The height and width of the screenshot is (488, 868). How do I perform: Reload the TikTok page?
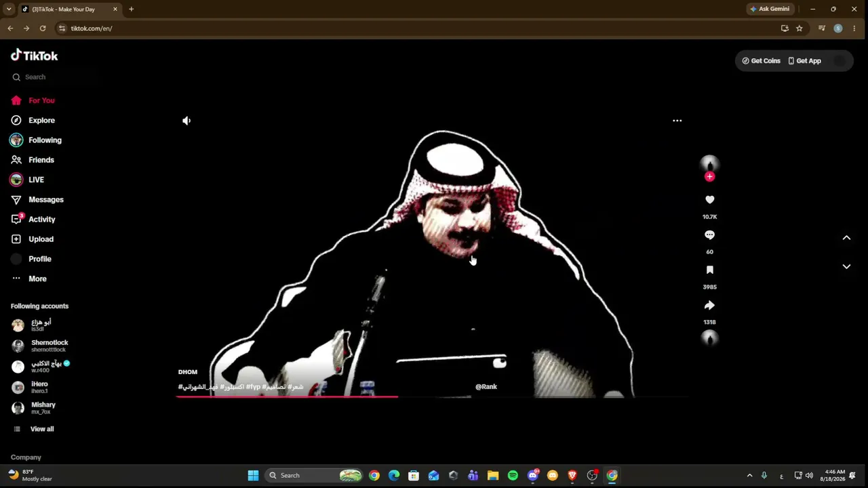click(43, 28)
